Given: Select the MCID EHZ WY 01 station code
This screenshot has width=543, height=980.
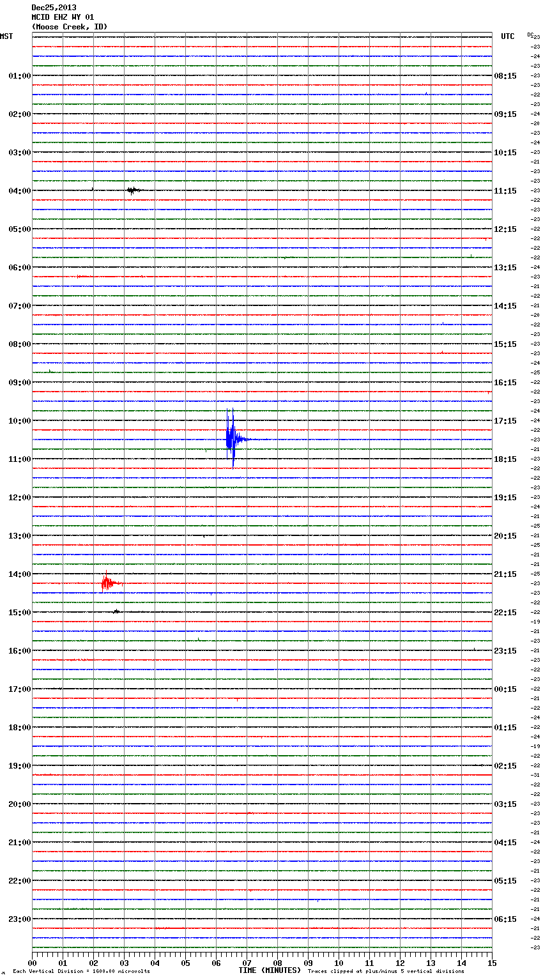Looking at the screenshot, I should 63,17.
